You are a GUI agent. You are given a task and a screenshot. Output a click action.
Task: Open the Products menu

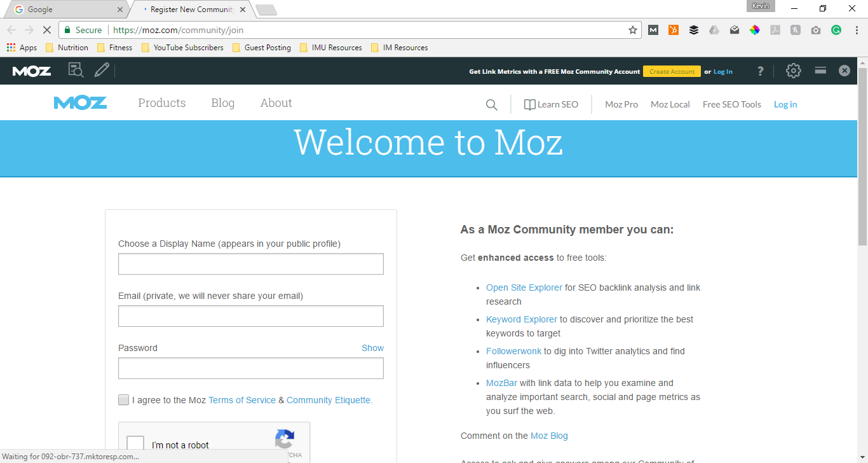click(x=162, y=103)
